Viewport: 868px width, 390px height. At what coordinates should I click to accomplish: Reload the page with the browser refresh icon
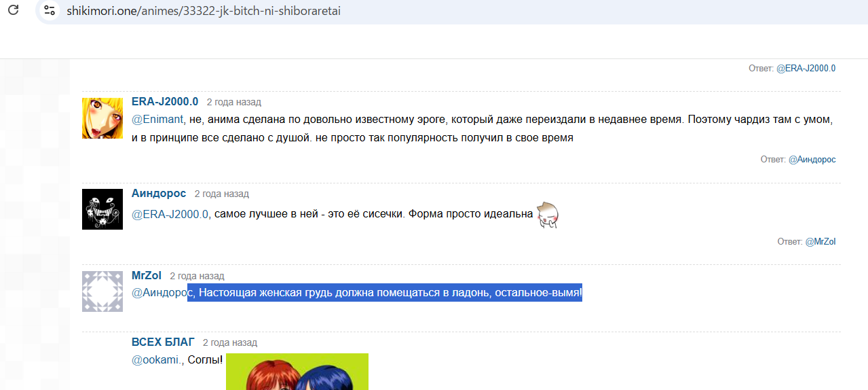tap(13, 10)
